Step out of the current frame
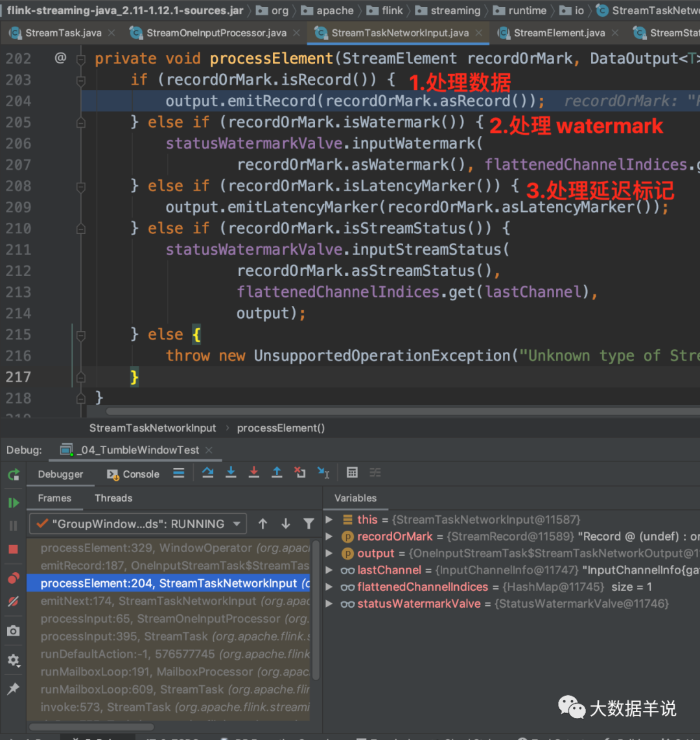 [x=277, y=472]
